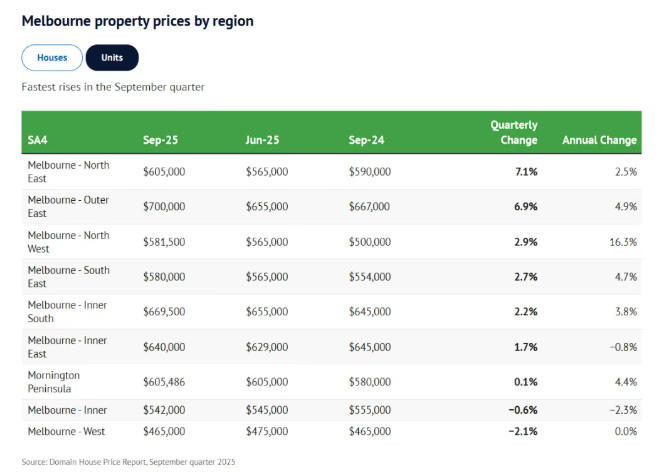Click the SA4 column header

click(37, 140)
